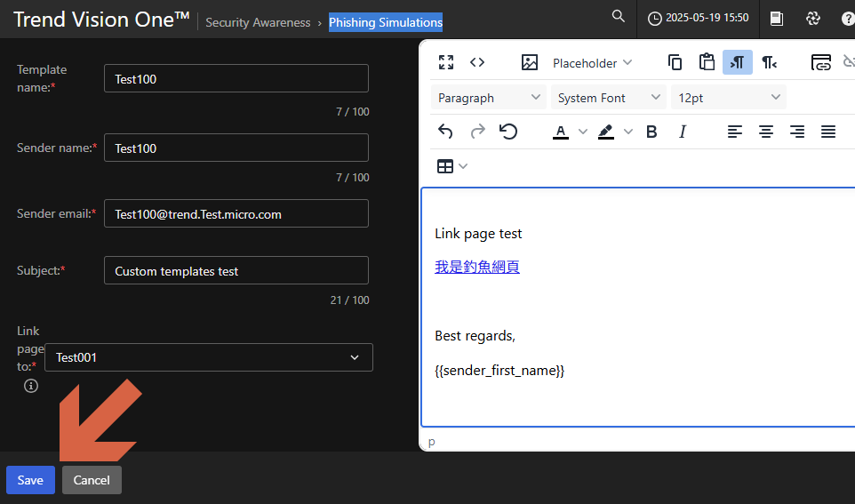This screenshot has width=855, height=504.
Task: Click the paste clipboard icon
Action: click(707, 62)
